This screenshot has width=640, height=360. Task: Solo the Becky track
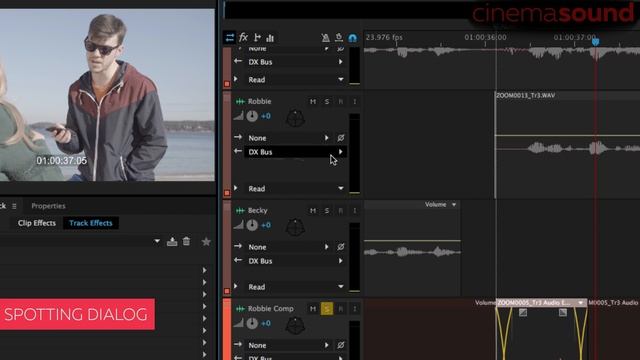[327, 211]
